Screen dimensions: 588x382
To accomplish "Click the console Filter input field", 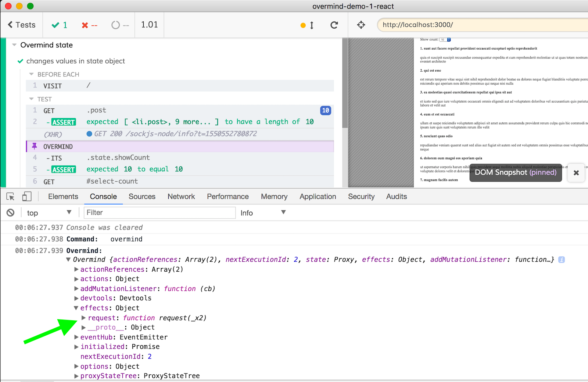I will pos(159,213).
